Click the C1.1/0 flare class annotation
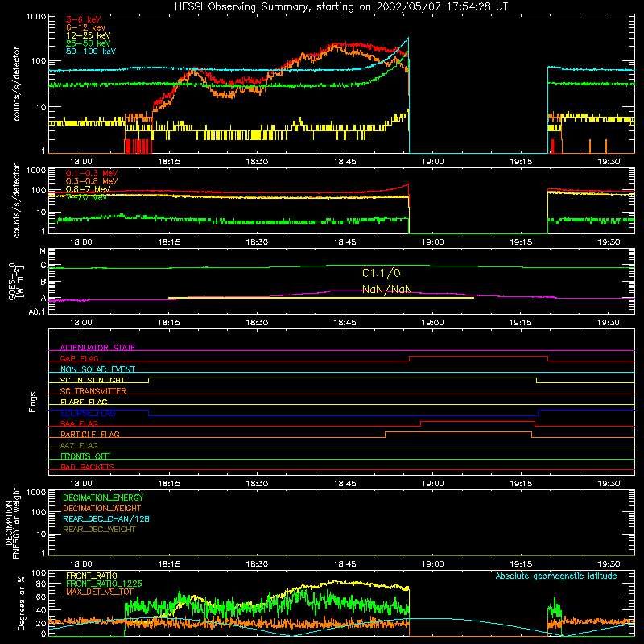Viewport: 644px width, 644px height. pyautogui.click(x=381, y=273)
